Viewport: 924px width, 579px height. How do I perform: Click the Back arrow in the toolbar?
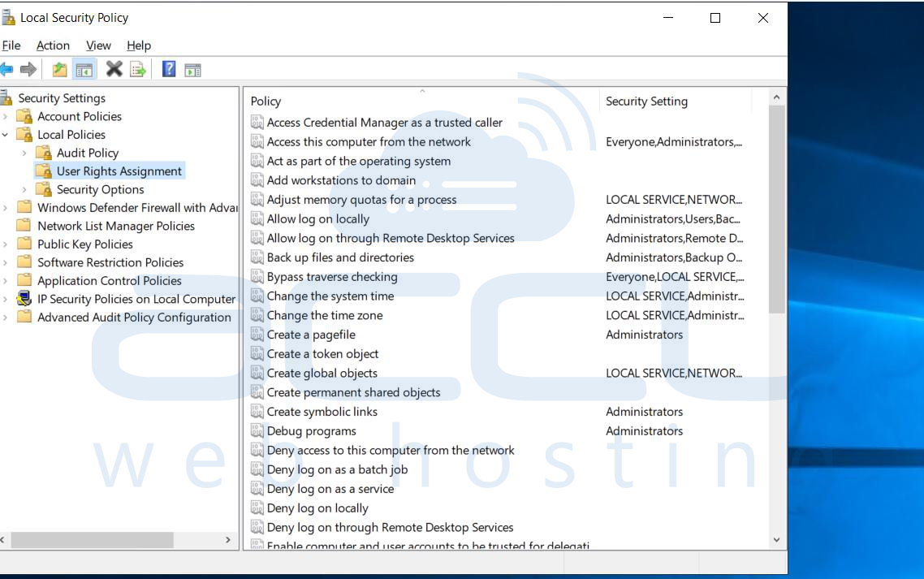click(x=6, y=70)
